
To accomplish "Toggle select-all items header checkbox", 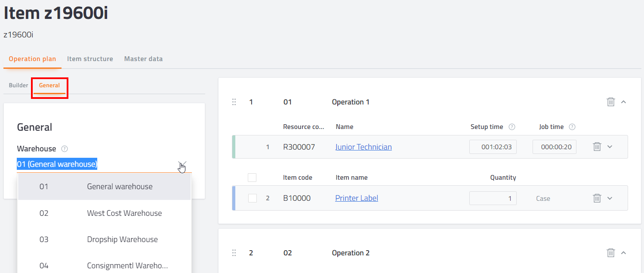I will pos(252,178).
